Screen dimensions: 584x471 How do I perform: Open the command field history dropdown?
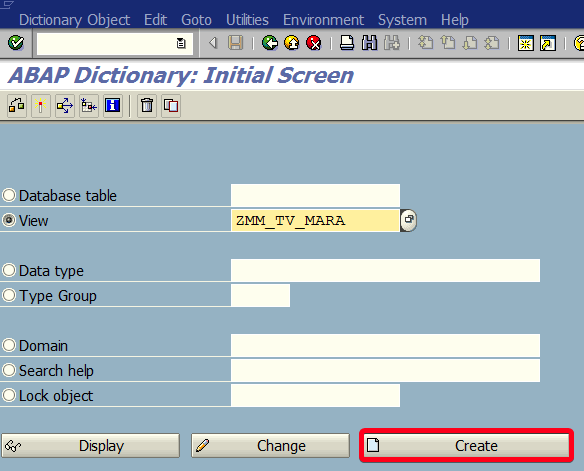pos(181,43)
